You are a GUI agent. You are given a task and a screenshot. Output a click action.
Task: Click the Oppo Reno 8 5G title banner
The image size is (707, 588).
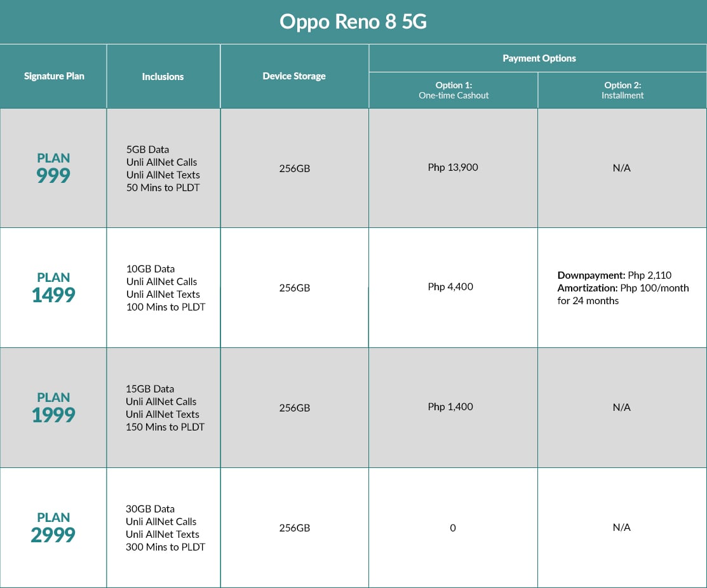click(353, 22)
